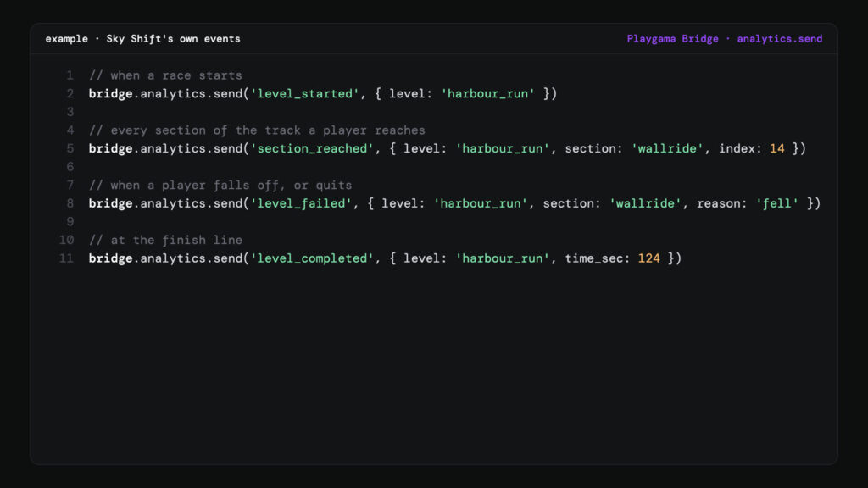Click the 'section_reached' string on line 5
Image resolution: width=868 pixels, height=488 pixels.
coord(312,149)
